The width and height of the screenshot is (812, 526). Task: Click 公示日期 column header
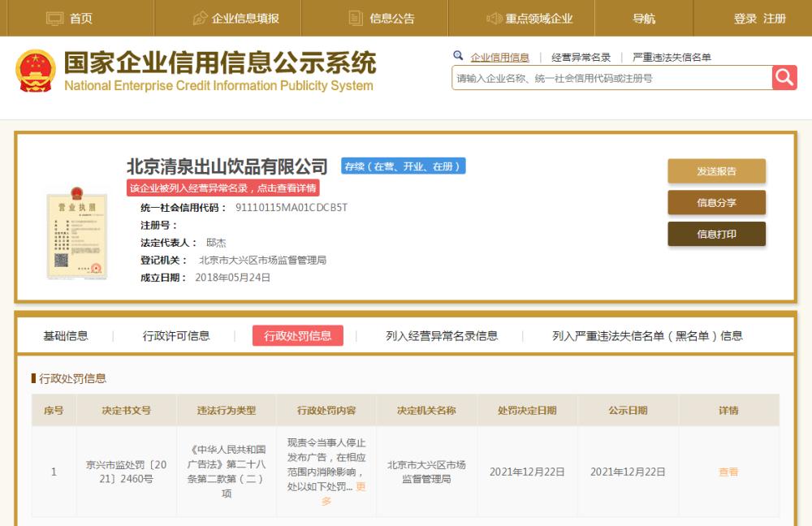(628, 411)
